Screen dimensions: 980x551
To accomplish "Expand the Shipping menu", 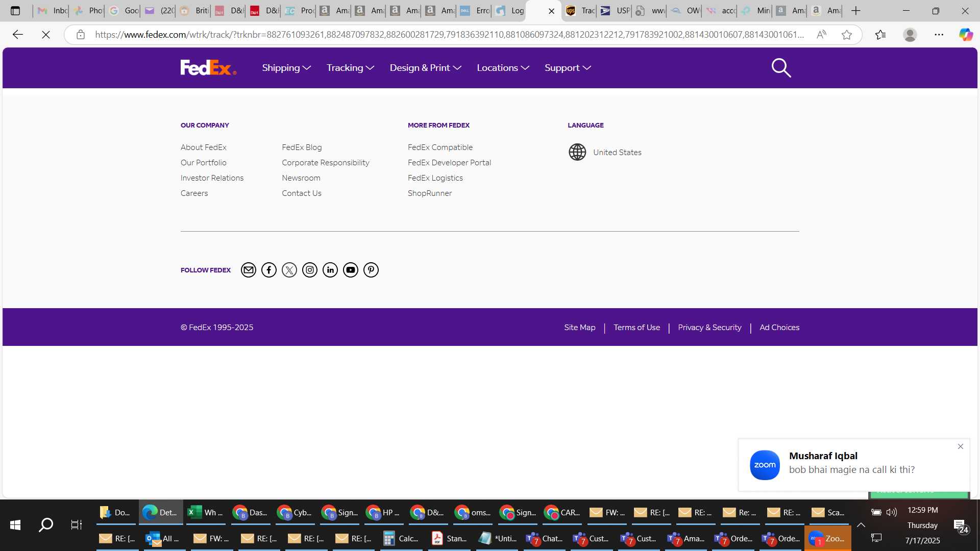I will (286, 68).
